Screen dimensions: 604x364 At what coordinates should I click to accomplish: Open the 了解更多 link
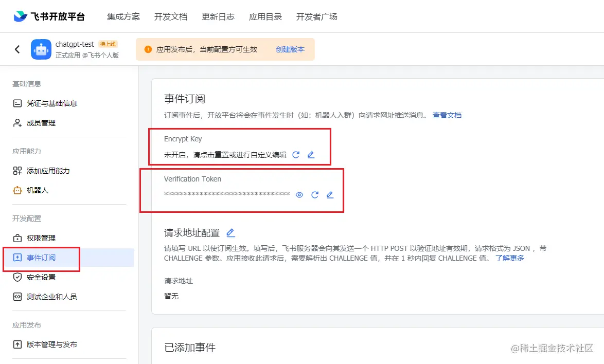click(510, 258)
